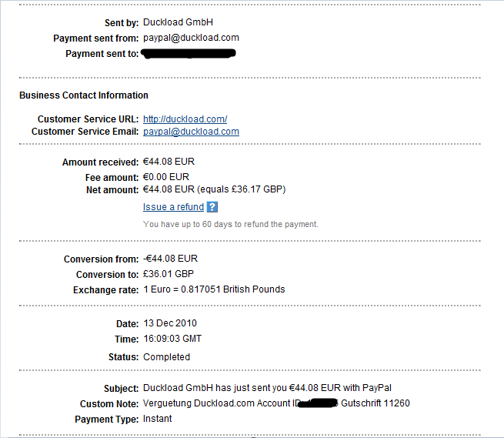Click the date 13 Dec 2010
The image size is (504, 438).
coord(171,323)
